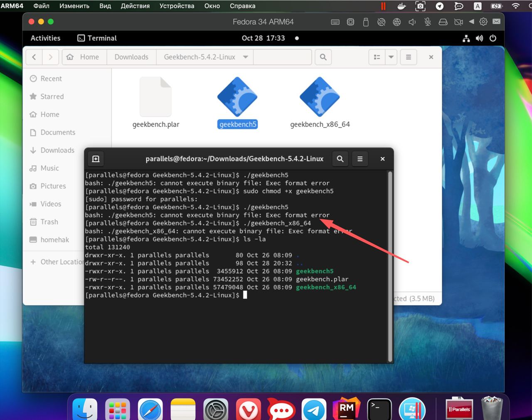
Task: Open the Files hamburger menu
Action: point(409,57)
